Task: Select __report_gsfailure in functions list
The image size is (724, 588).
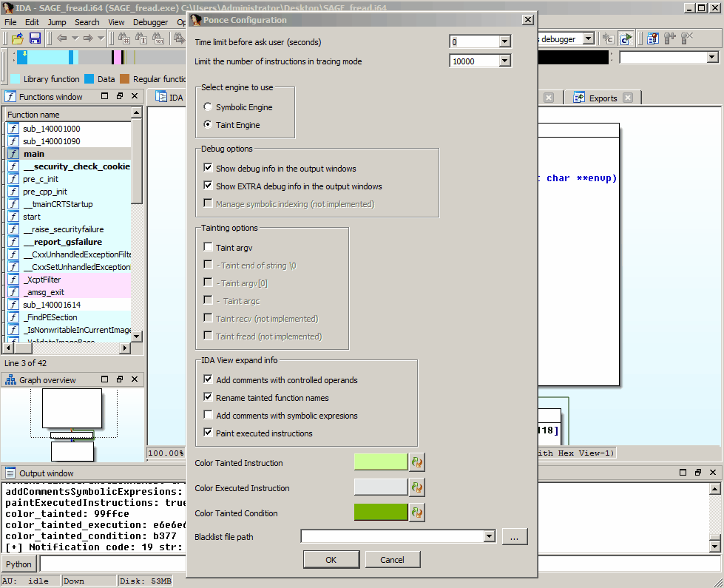Action: pyautogui.click(x=68, y=242)
